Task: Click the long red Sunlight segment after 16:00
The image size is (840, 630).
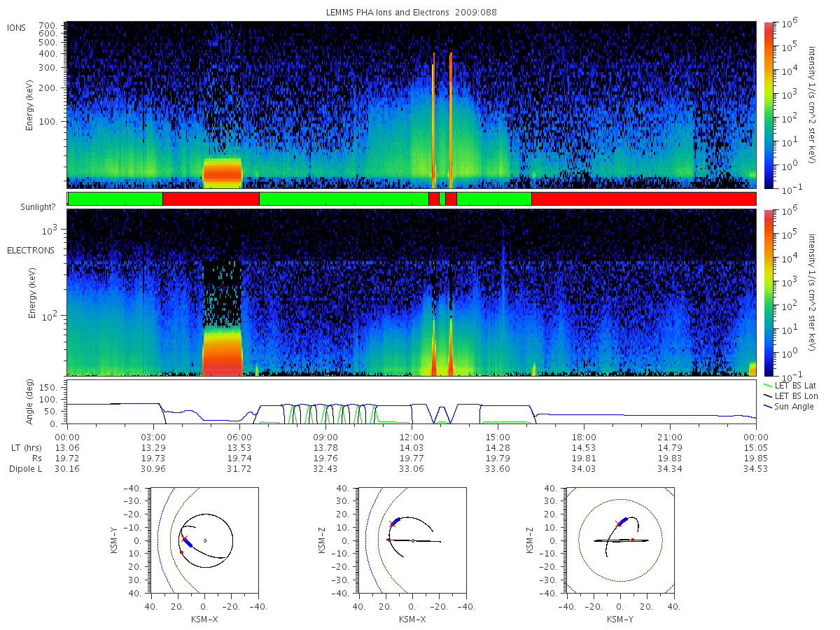Action: point(643,199)
